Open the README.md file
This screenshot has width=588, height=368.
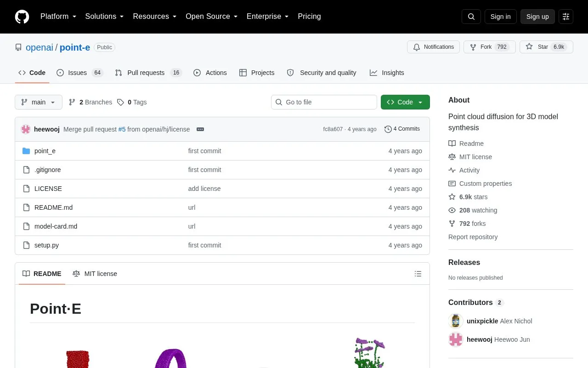(x=53, y=207)
